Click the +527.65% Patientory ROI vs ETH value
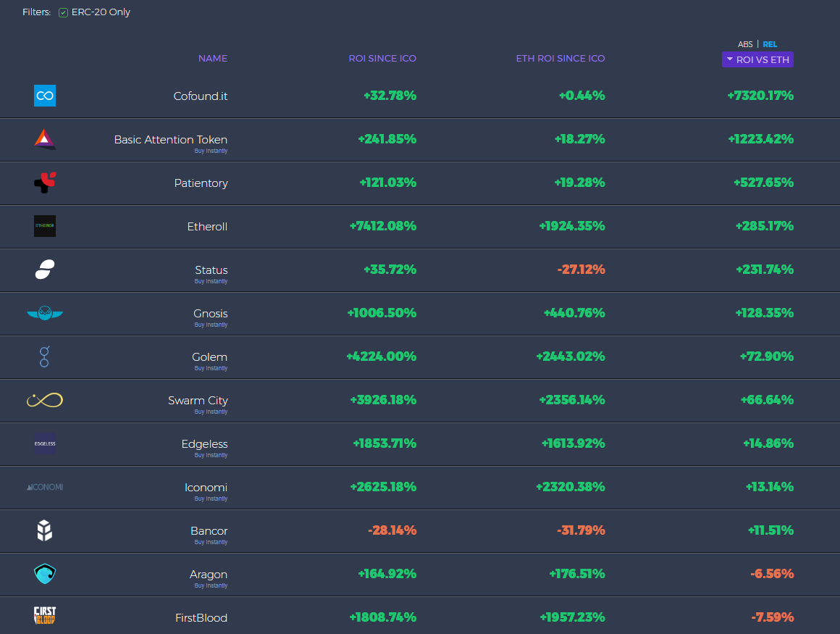The height and width of the screenshot is (634, 840). [x=763, y=182]
